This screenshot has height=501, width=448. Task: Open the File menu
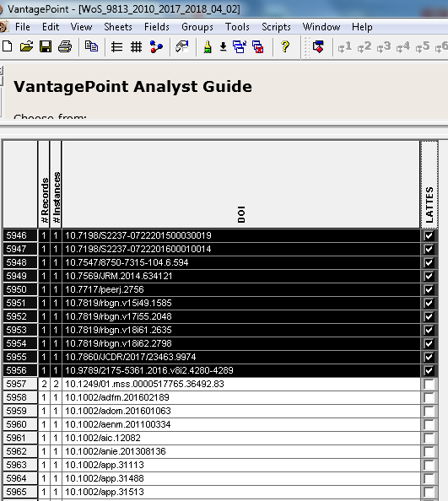23,27
